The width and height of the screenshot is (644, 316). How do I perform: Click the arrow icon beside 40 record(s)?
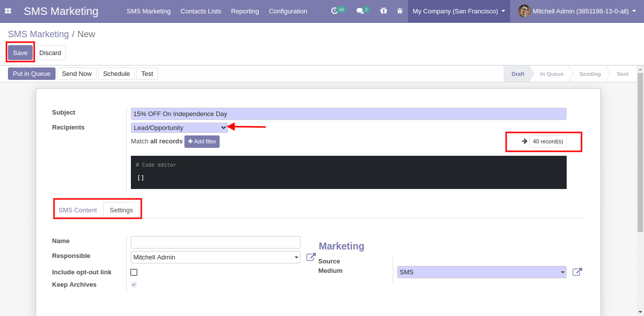tap(525, 141)
